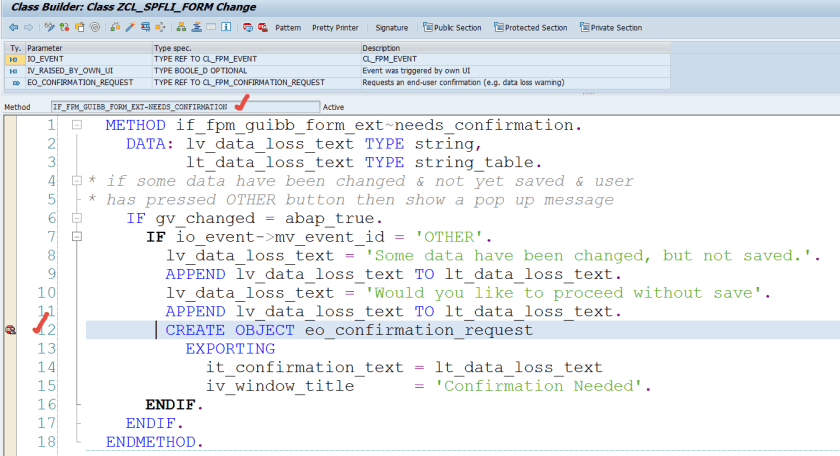Click the Activate magic wand icon
The image size is (840, 456).
point(130,28)
